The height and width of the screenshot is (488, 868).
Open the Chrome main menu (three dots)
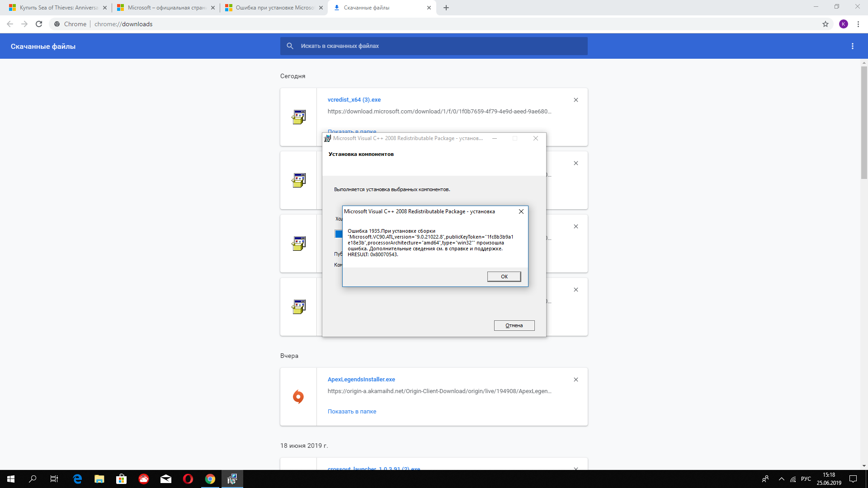tap(858, 24)
